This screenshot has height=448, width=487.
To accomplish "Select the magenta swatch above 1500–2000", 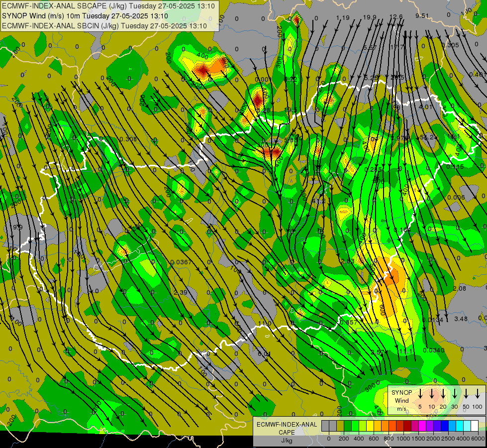I will (422, 426).
